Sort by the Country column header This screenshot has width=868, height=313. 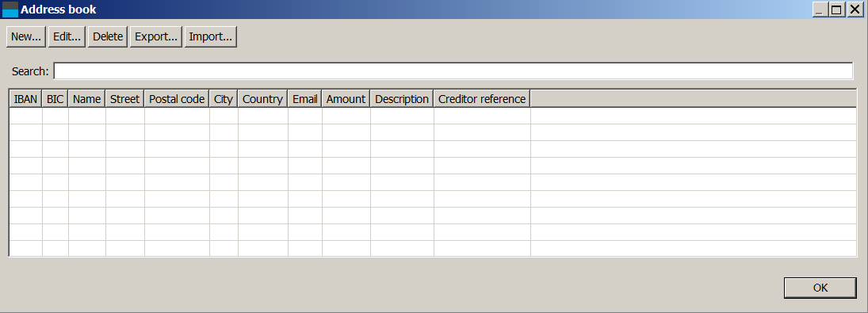pyautogui.click(x=263, y=99)
